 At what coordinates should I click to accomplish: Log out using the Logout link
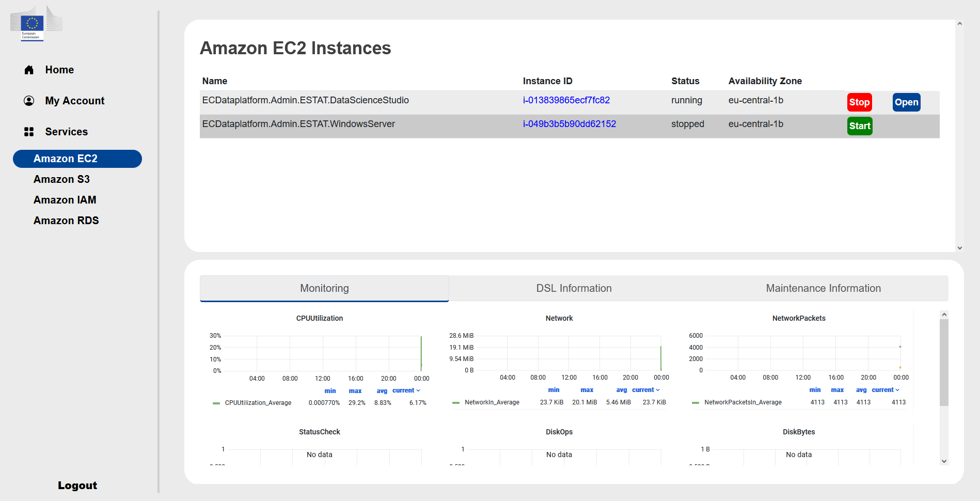pos(77,486)
